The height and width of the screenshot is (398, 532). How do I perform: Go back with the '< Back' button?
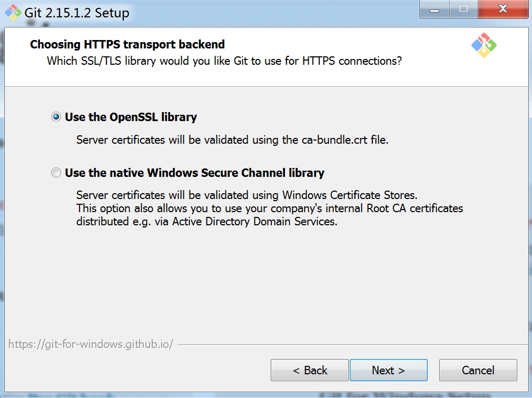coord(309,370)
